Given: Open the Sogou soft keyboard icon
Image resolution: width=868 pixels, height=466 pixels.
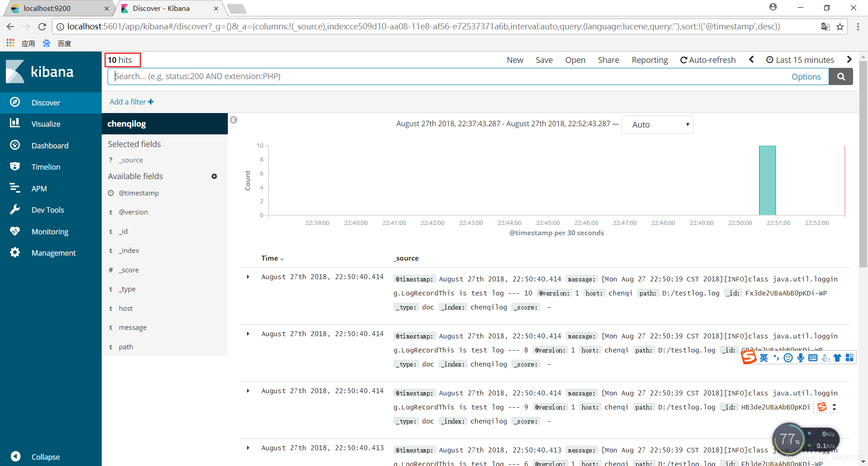Looking at the screenshot, I should 813,358.
